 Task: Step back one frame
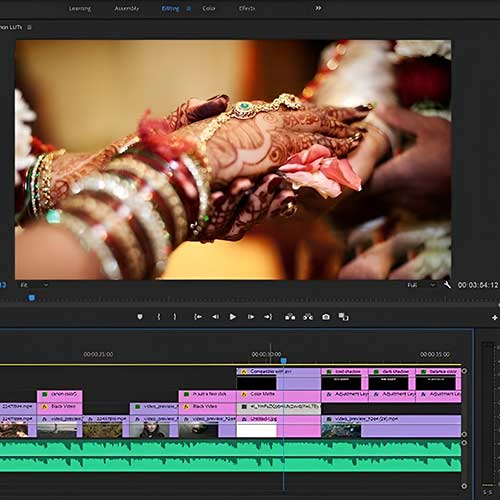pos(216,317)
